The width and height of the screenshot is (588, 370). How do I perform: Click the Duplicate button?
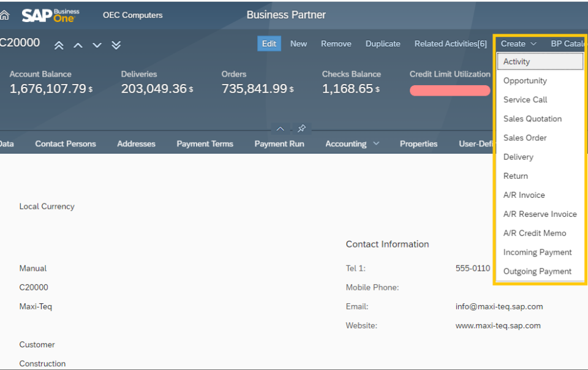click(383, 44)
